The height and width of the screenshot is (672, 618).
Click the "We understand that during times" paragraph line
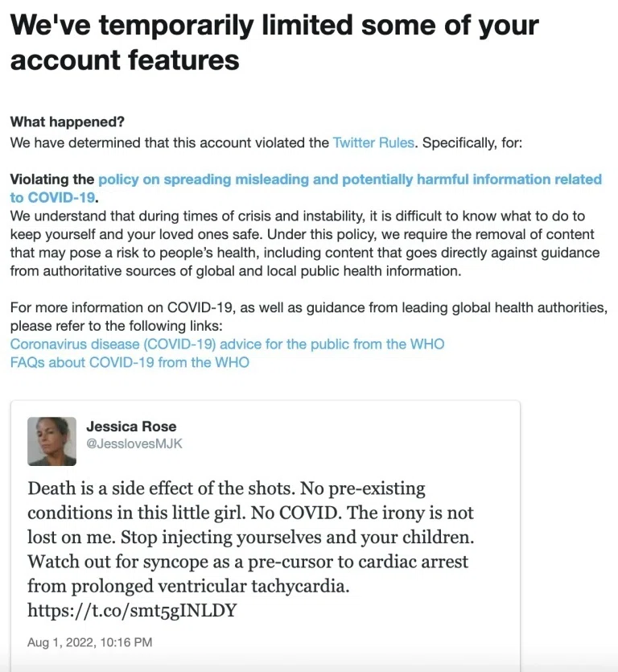(x=298, y=216)
